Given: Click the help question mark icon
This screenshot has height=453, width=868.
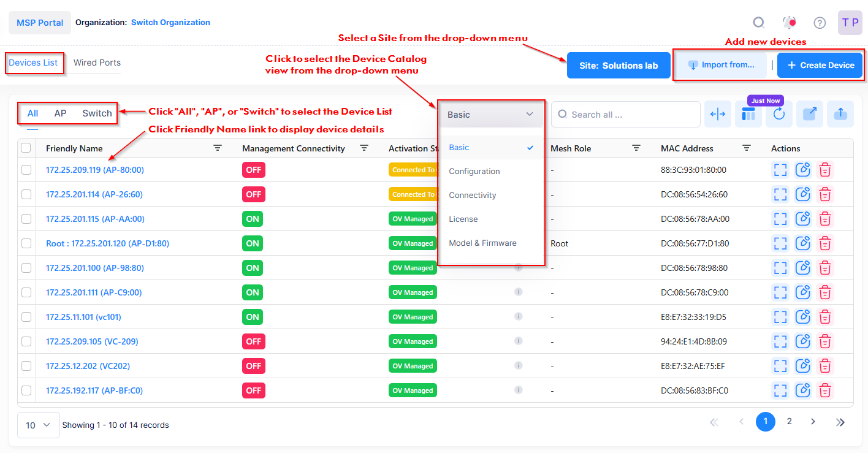Looking at the screenshot, I should (820, 23).
